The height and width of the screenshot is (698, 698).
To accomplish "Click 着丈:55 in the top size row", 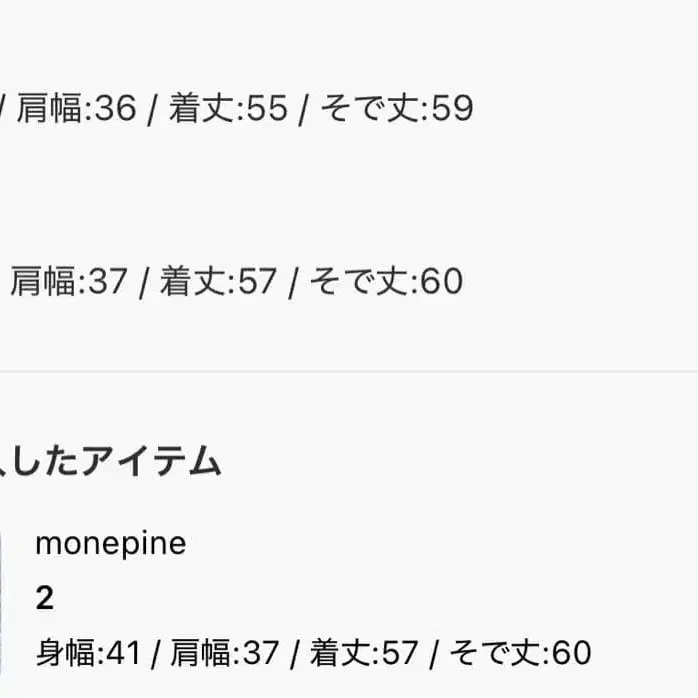I will [x=228, y=108].
